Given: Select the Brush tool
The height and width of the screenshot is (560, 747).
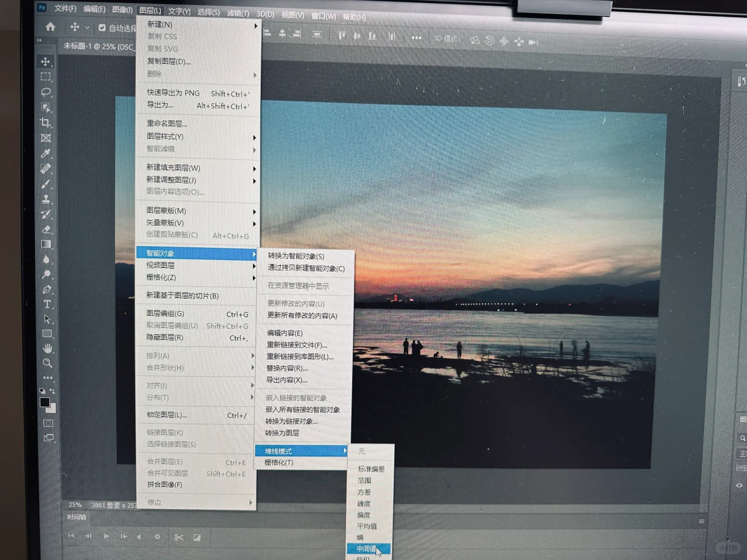Looking at the screenshot, I should (x=46, y=184).
